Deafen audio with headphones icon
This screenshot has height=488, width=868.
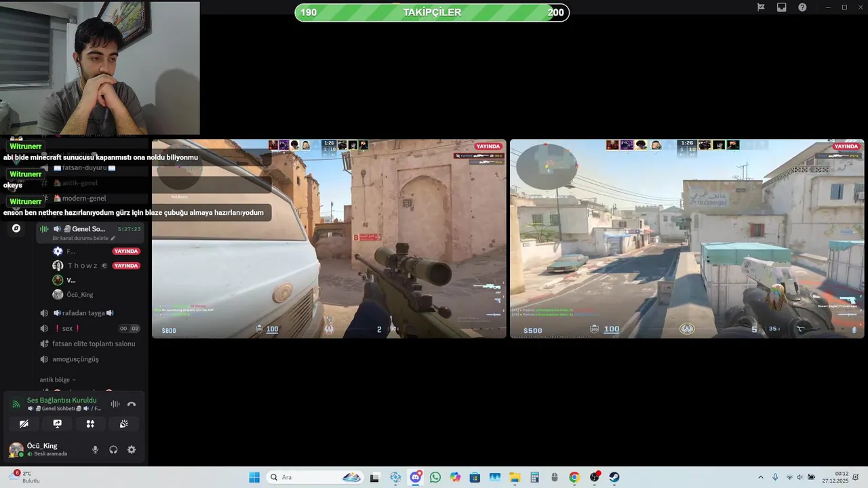[x=113, y=449]
